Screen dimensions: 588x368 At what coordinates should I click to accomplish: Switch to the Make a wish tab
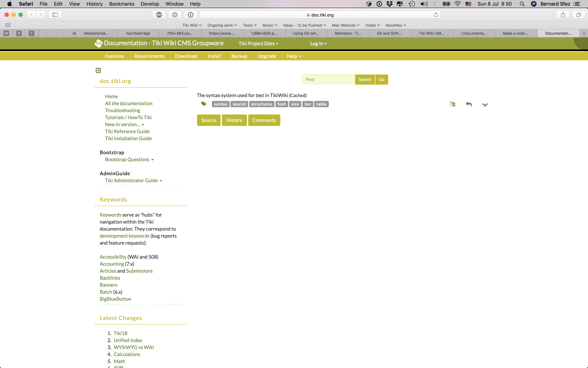tap(516, 33)
